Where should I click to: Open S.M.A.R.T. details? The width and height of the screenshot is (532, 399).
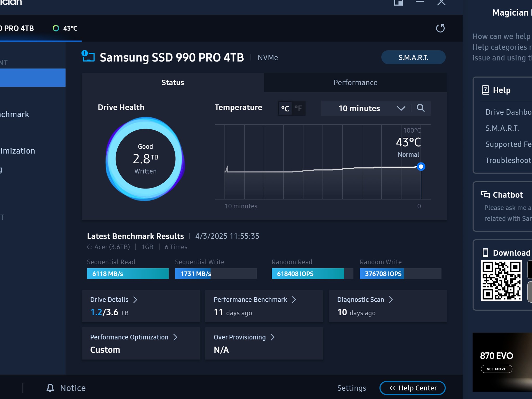pyautogui.click(x=414, y=57)
